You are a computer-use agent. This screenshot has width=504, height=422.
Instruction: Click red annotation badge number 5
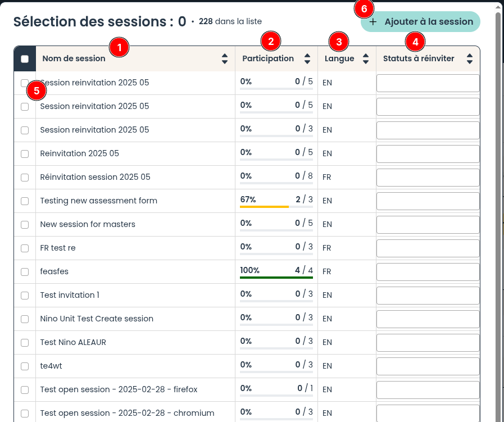coord(36,90)
